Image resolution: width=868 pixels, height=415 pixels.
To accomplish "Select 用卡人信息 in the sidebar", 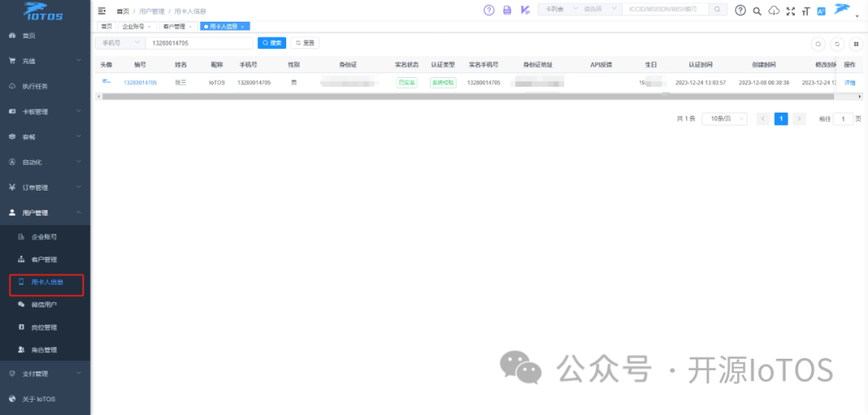I will pos(45,282).
